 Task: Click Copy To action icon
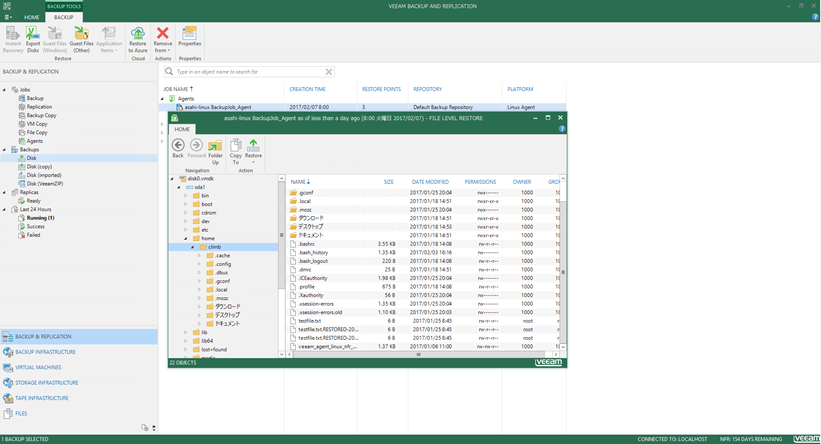click(x=236, y=152)
